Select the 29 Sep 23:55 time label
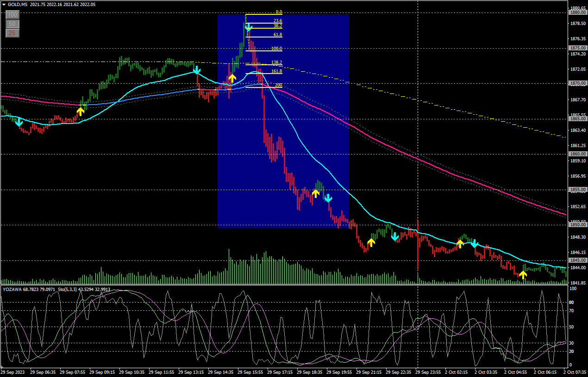Screen dimensions: 588x377 (428, 372)
